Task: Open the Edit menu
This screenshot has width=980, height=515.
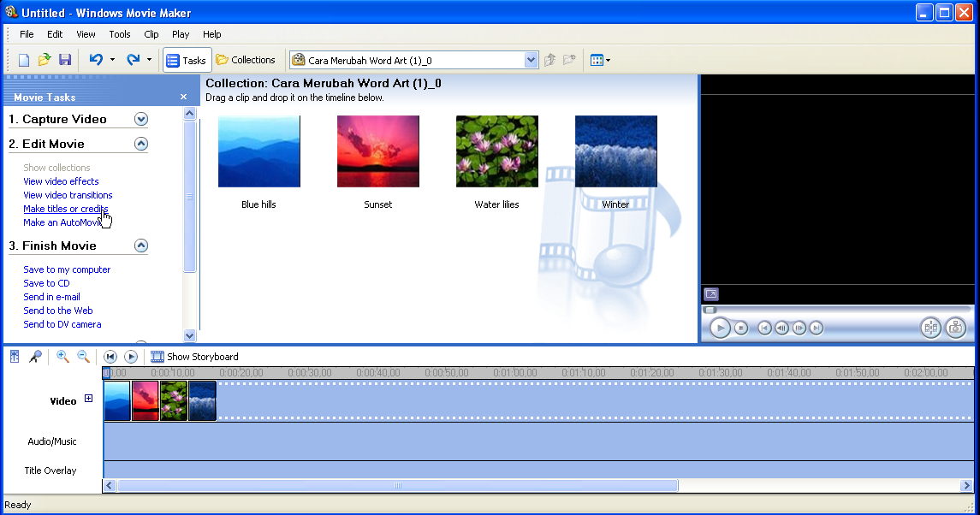Action: coord(55,34)
